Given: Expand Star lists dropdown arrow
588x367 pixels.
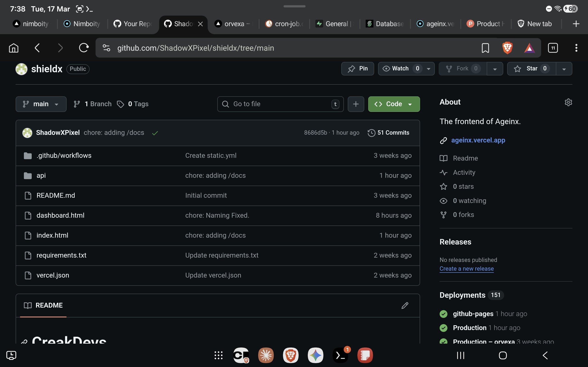Looking at the screenshot, I should pyautogui.click(x=564, y=69).
